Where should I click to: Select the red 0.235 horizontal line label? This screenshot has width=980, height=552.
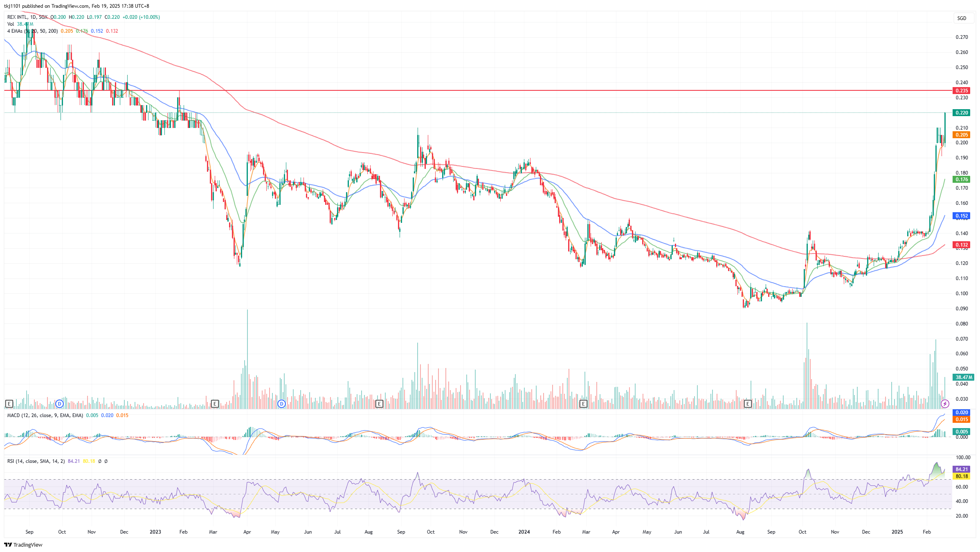pyautogui.click(x=962, y=91)
